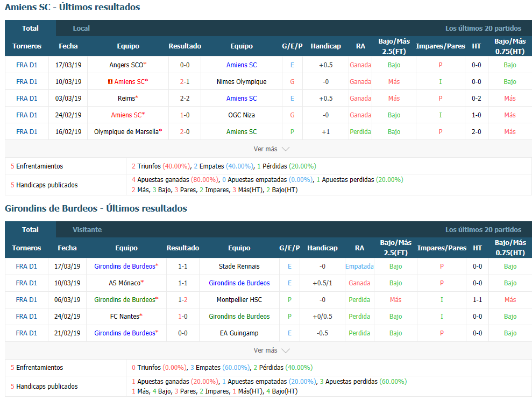This screenshot has width=532, height=400.
Task: Click Angers SCO team name
Action: click(x=126, y=65)
